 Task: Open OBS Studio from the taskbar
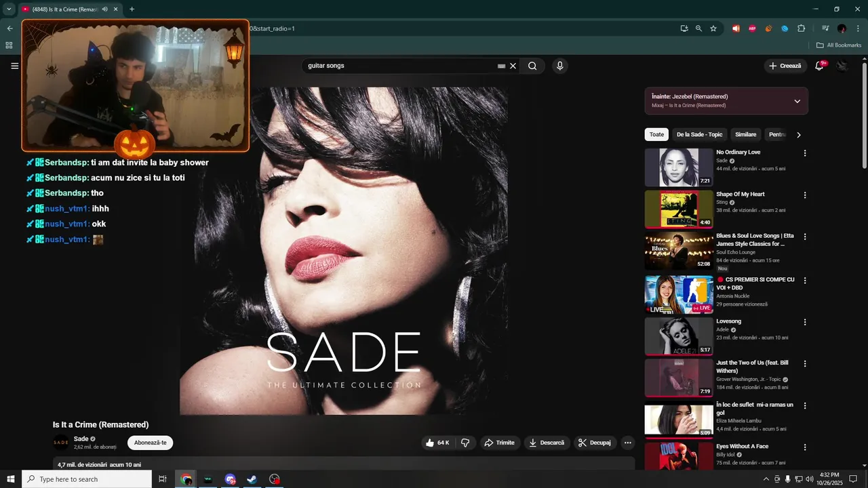[274, 479]
